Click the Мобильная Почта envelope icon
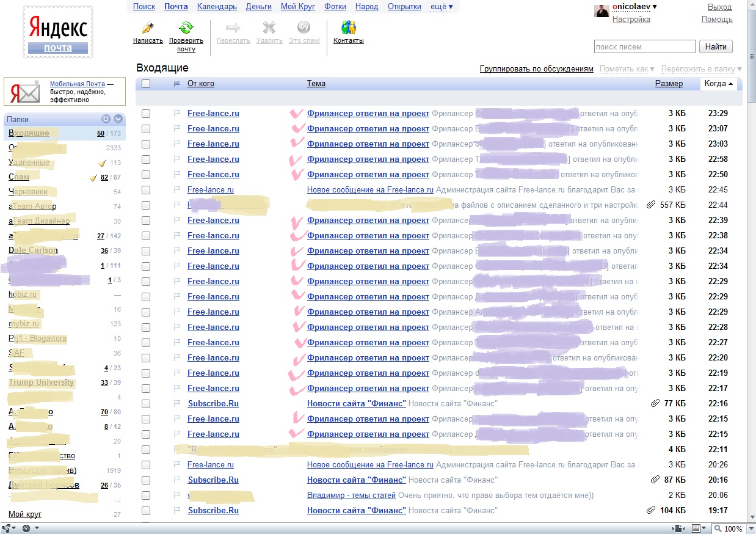 coord(25,92)
